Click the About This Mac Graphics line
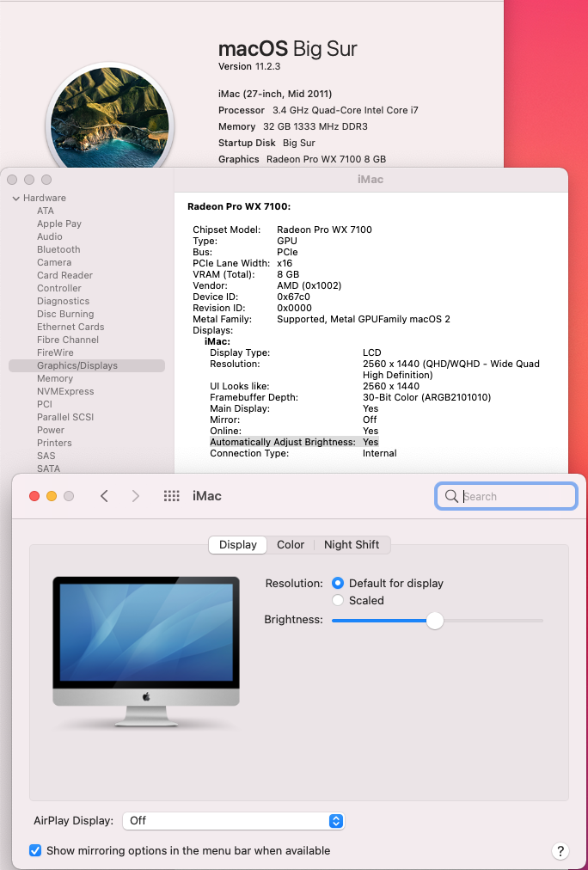This screenshot has width=588, height=870. point(302,159)
